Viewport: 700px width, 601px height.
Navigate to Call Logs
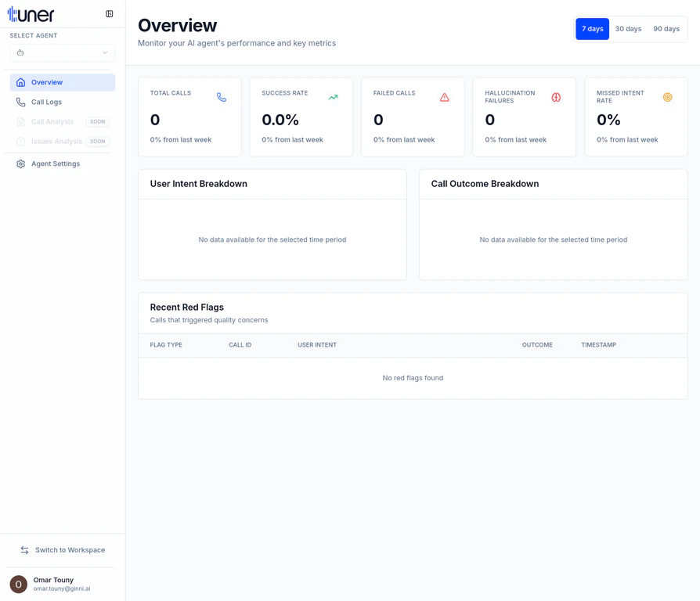pyautogui.click(x=47, y=102)
